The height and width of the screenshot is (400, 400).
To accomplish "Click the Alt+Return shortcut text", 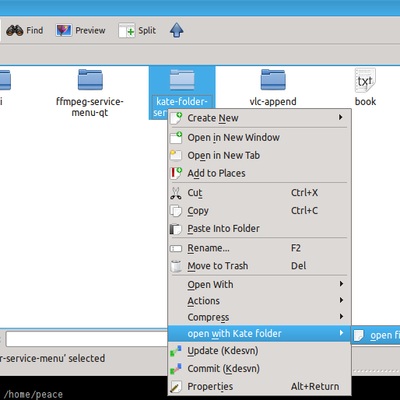I will click(x=315, y=387).
